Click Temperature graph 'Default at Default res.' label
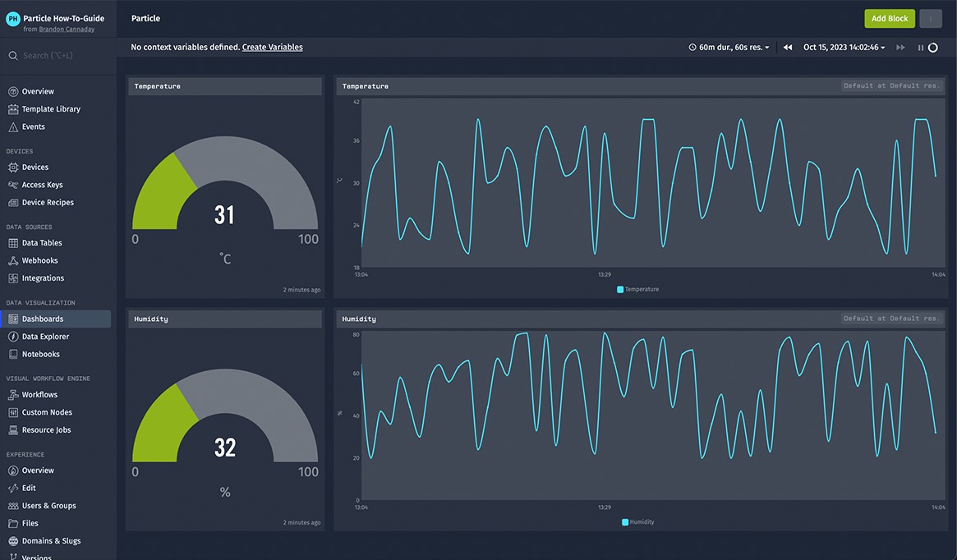 [x=891, y=86]
